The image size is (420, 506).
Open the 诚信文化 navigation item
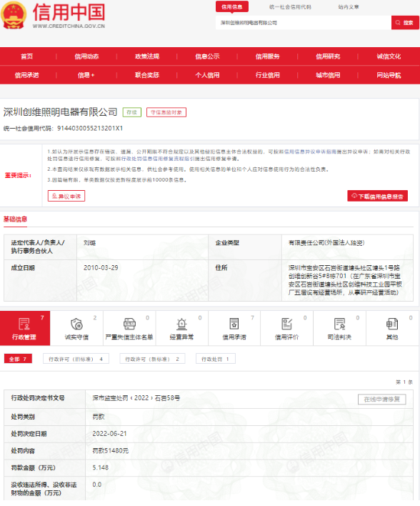389,56
